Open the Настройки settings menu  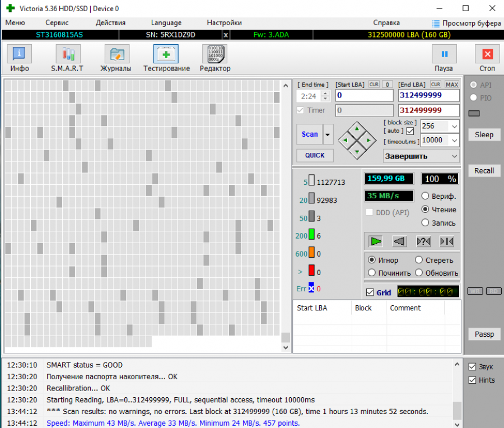point(224,23)
